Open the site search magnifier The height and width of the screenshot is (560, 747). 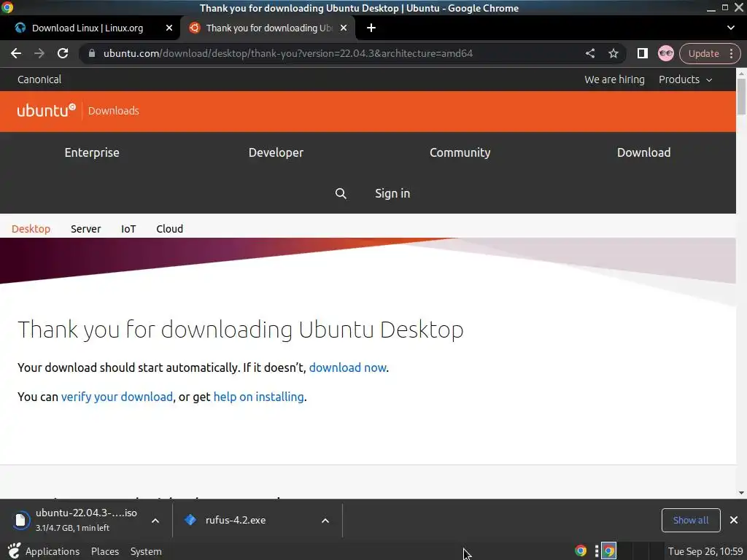tap(341, 193)
